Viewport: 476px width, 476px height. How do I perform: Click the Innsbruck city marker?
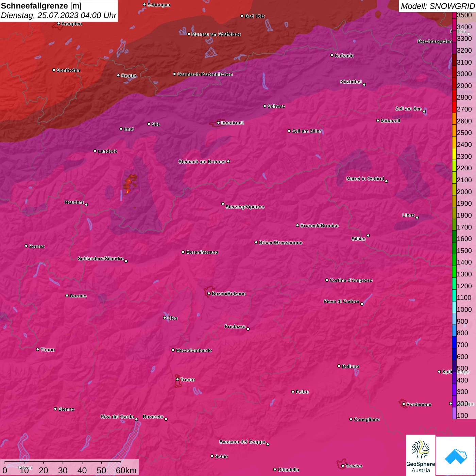[x=218, y=123]
